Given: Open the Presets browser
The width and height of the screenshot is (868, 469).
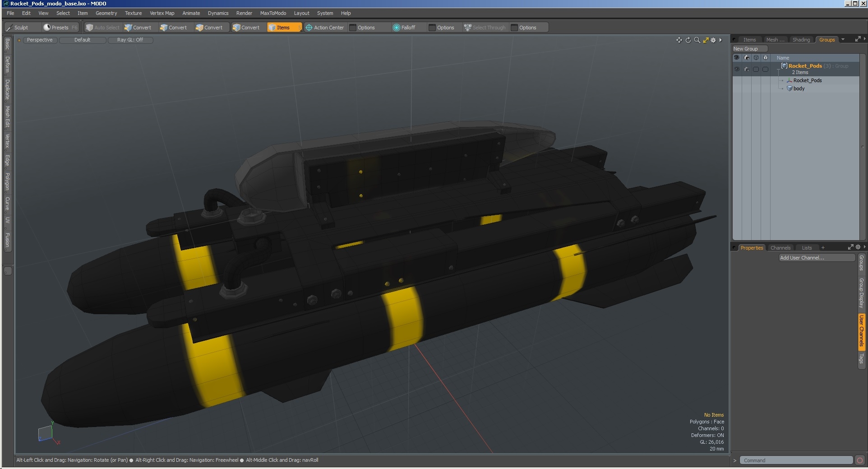Looking at the screenshot, I should click(x=58, y=28).
